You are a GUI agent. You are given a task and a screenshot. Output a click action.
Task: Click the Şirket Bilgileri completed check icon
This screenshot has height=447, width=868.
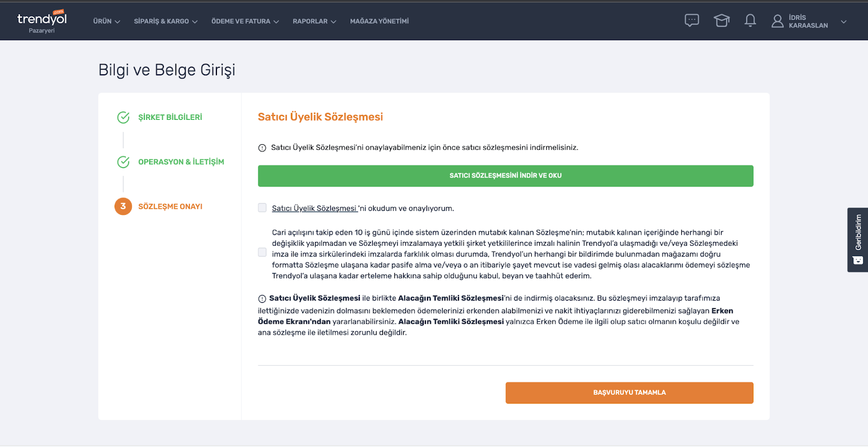click(x=123, y=117)
